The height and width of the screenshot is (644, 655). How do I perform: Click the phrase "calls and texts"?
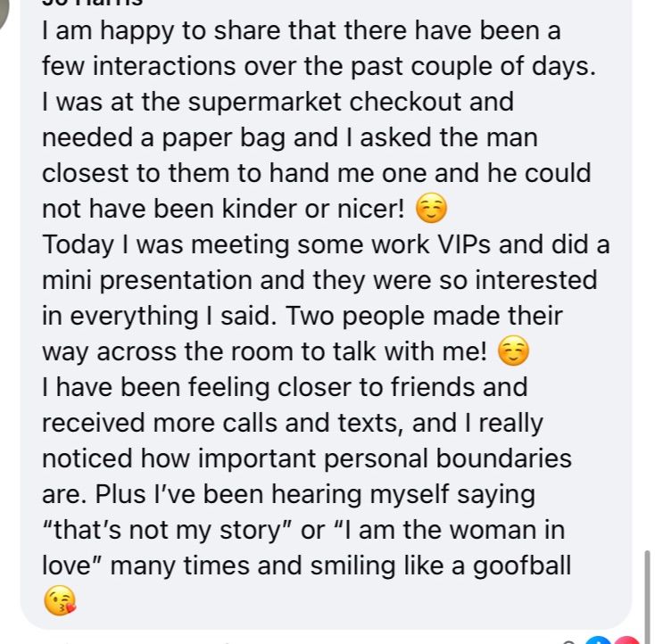click(x=313, y=423)
